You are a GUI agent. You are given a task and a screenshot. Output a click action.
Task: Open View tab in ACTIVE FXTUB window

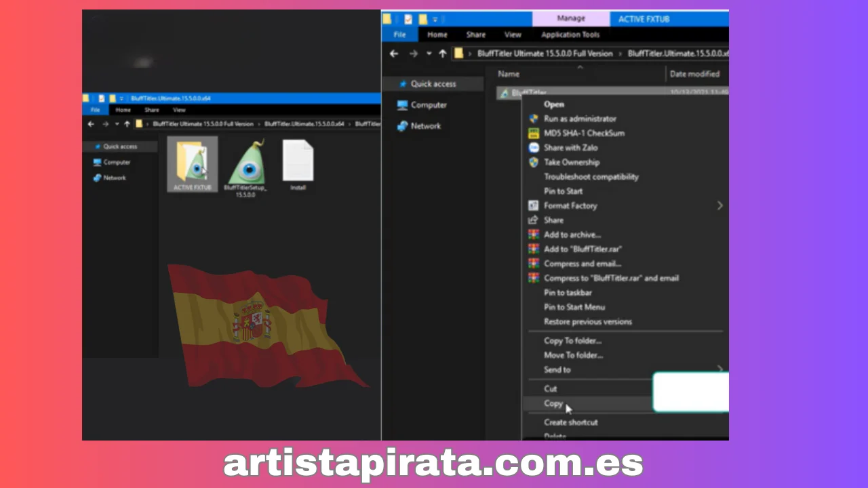tap(513, 35)
